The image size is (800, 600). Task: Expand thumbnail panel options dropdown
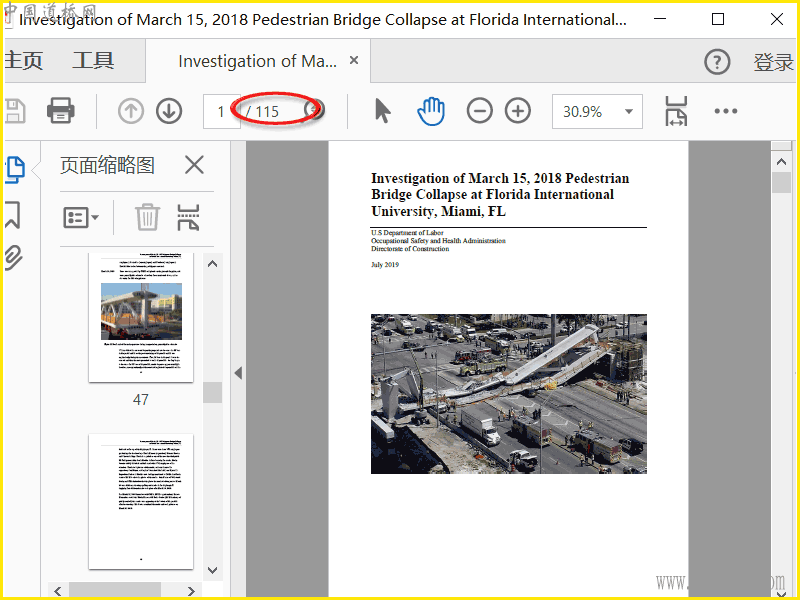[x=81, y=217]
